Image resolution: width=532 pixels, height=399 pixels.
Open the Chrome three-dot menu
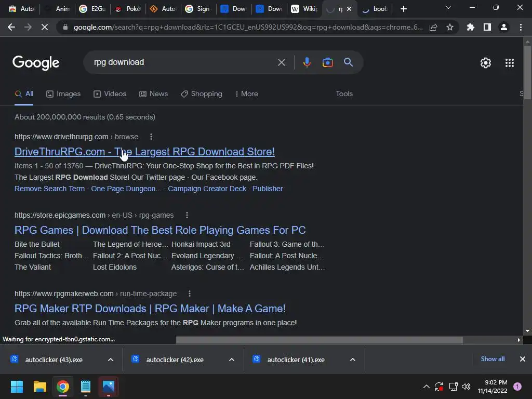(x=521, y=27)
